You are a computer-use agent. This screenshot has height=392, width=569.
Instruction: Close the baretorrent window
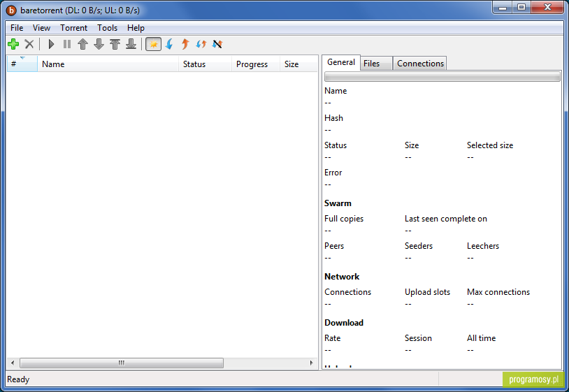pos(547,7)
